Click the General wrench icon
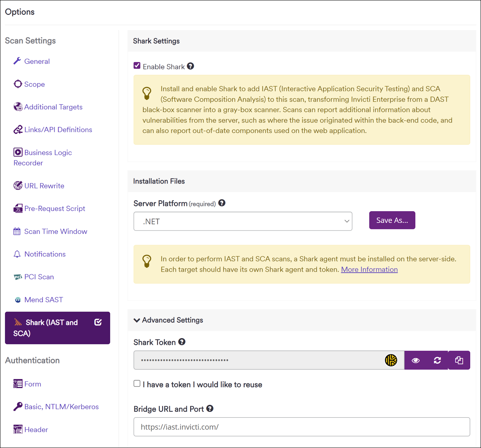The height and width of the screenshot is (448, 481). click(17, 61)
